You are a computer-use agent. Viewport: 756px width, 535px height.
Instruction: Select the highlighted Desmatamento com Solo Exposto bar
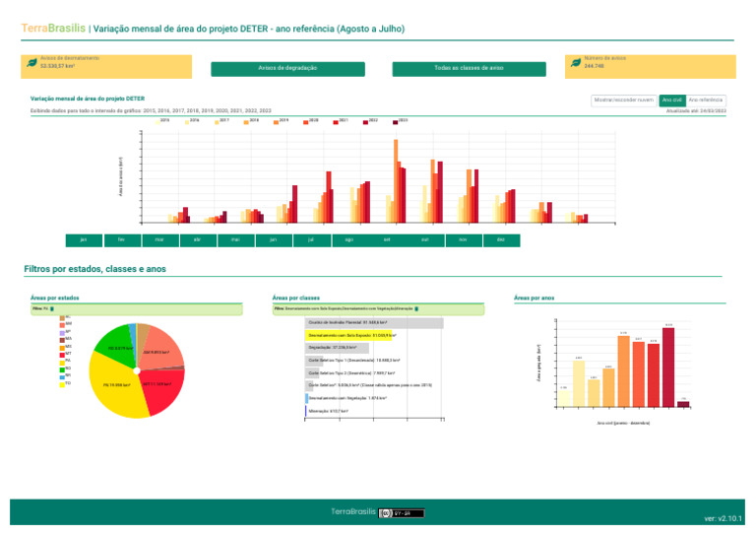348,335
